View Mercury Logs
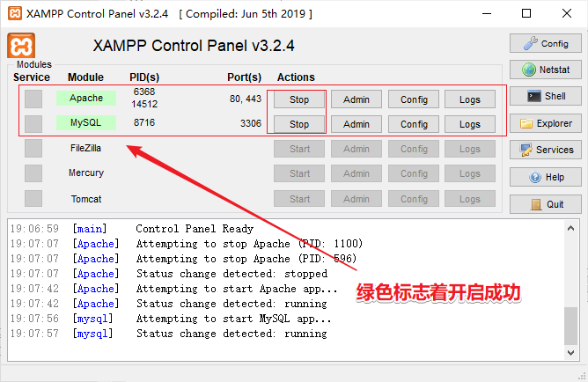 tap(470, 173)
